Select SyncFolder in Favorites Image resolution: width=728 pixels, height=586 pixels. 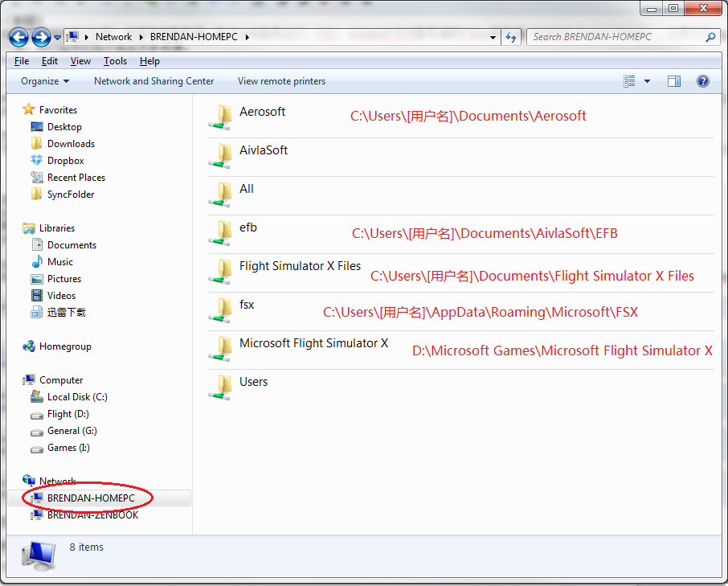pyautogui.click(x=71, y=195)
